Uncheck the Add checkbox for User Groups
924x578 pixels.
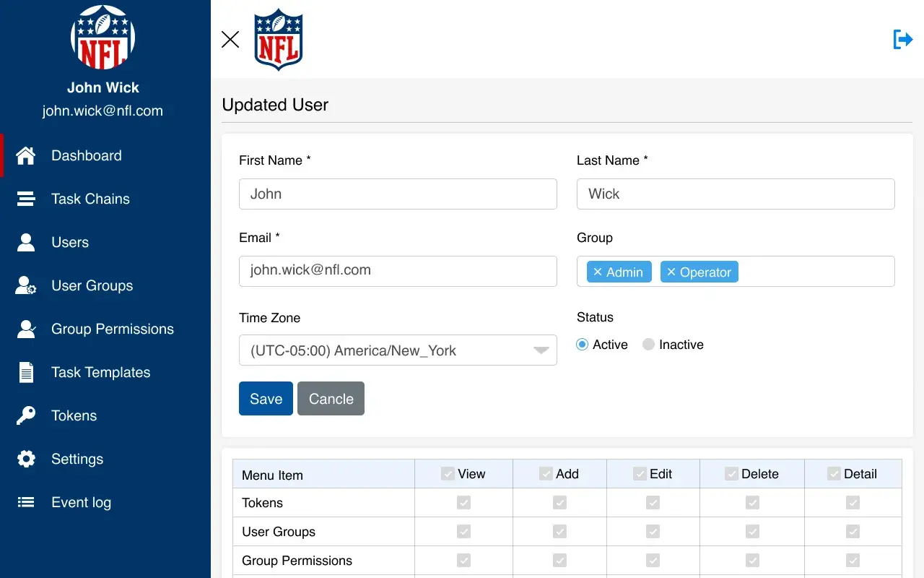pos(559,532)
